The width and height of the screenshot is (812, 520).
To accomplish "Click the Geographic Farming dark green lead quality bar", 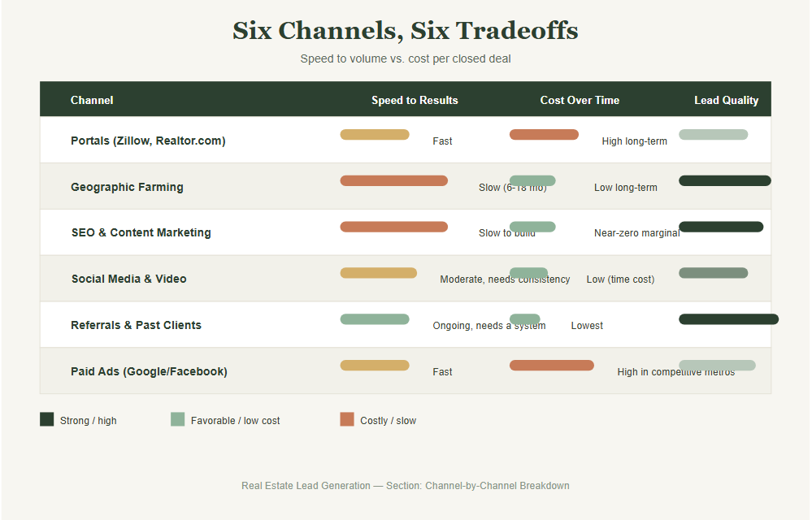I will point(724,180).
